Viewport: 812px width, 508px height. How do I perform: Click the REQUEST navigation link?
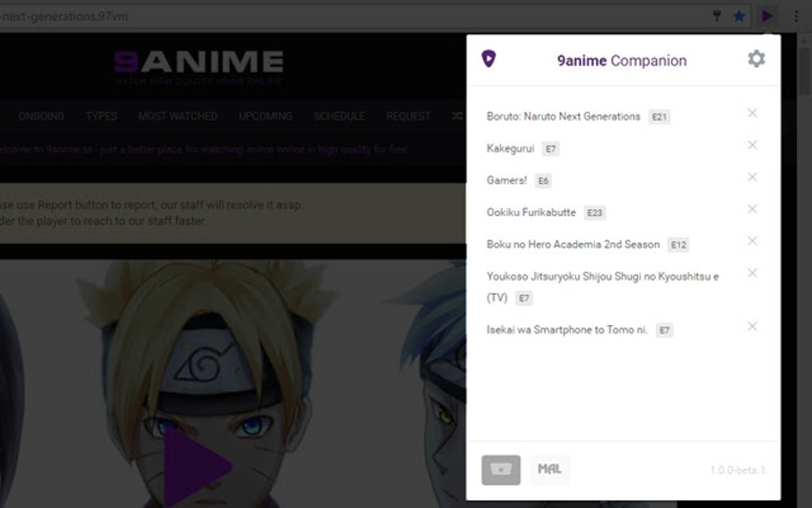(408, 116)
